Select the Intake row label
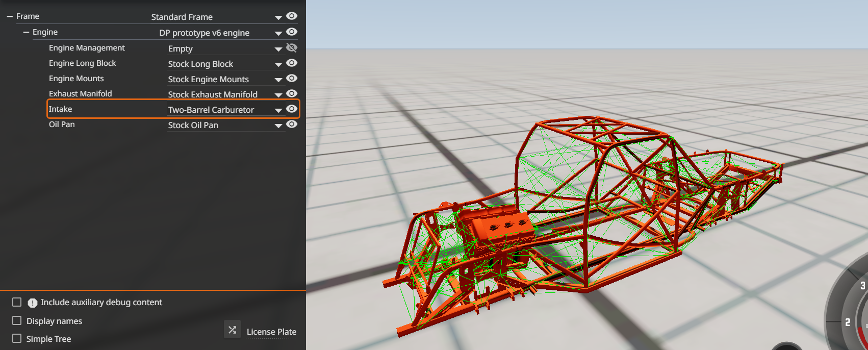Viewport: 868px width, 350px height. click(x=61, y=109)
